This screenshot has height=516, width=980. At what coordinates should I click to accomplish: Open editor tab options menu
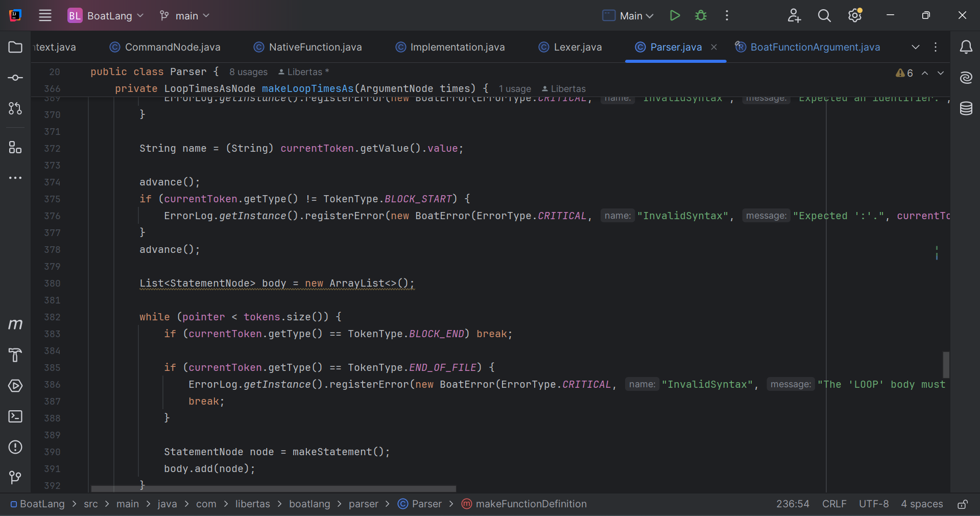(x=936, y=47)
